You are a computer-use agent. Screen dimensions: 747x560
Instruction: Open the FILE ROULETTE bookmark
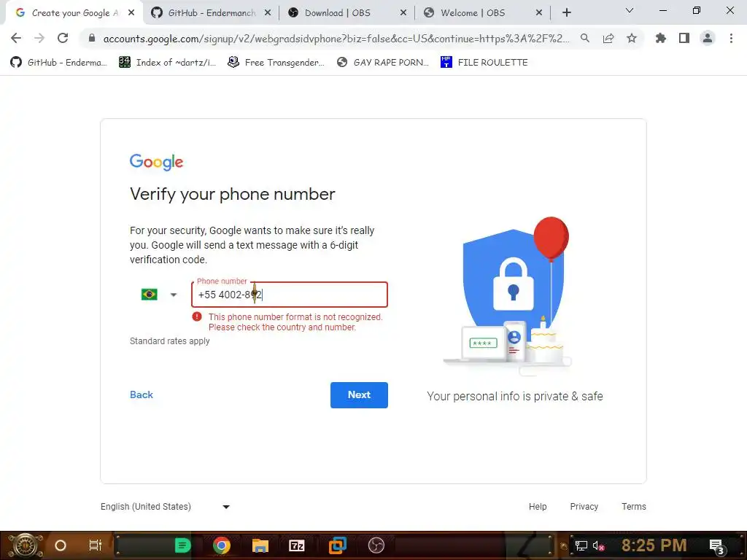coord(484,63)
